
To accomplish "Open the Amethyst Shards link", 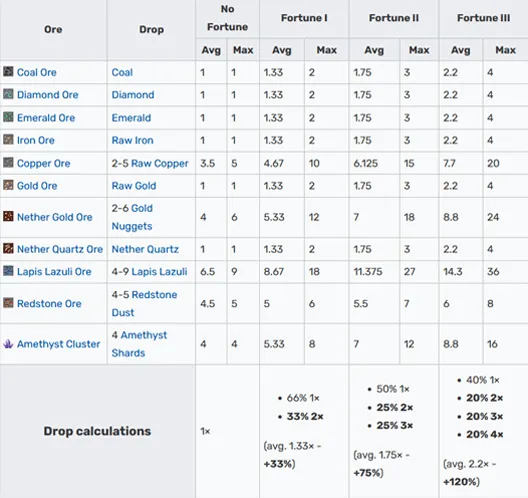I will 139,344.
